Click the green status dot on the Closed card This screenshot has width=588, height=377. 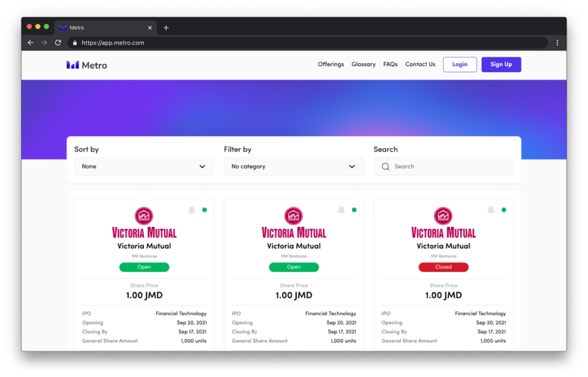point(504,209)
